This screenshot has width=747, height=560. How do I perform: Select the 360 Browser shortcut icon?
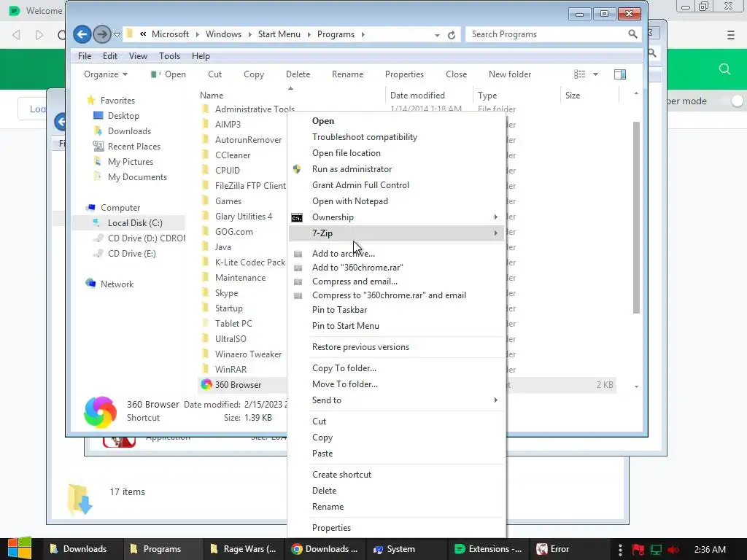point(206,385)
